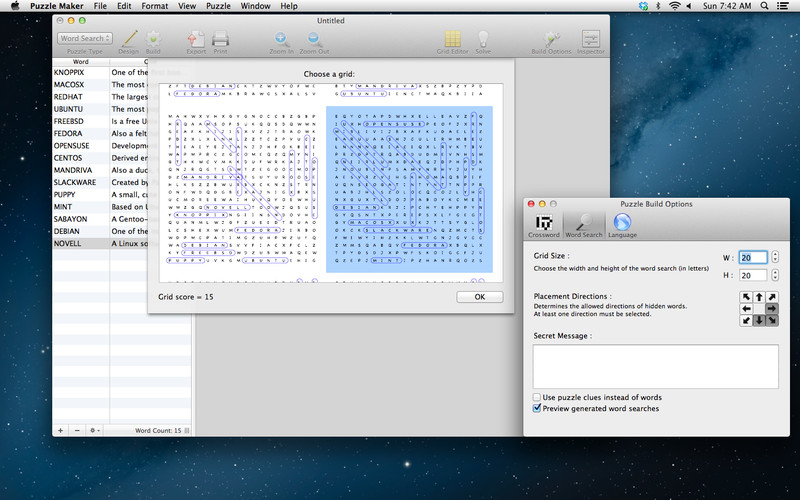Select the KNOPPIX word row
This screenshot has width=800, height=500.
(x=121, y=72)
